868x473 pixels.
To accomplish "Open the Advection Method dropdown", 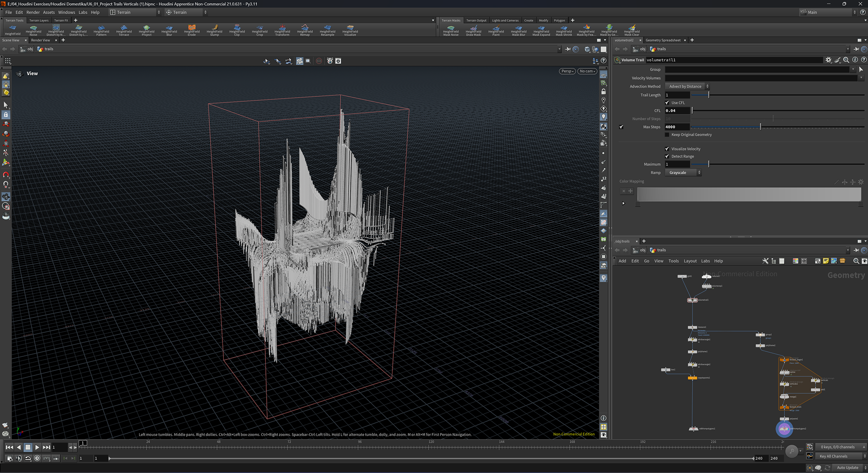I will pyautogui.click(x=687, y=86).
